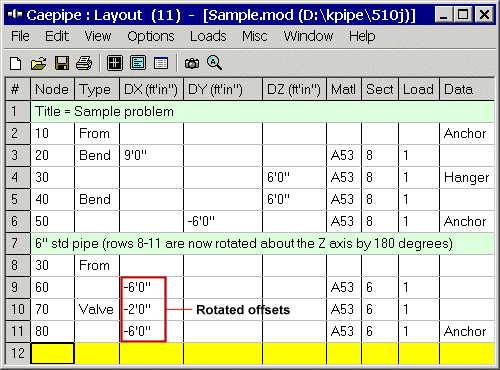Open the Help menu

pyautogui.click(x=362, y=36)
